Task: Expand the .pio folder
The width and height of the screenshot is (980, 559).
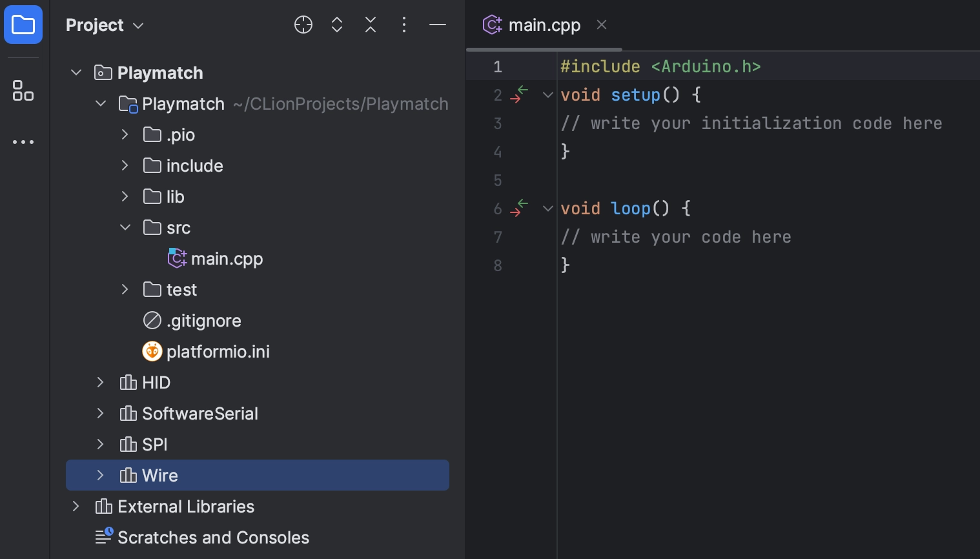Action: (x=125, y=134)
